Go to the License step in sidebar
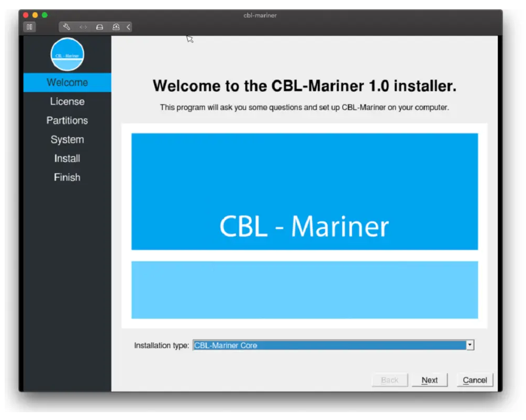Viewport: 526px width, 420px height. 67,101
